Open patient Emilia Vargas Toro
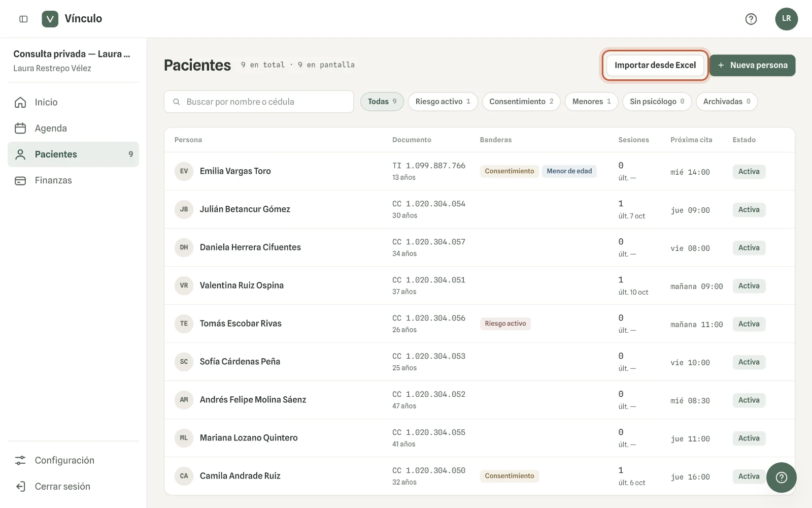Screen dimensions: 812x508 click(x=235, y=171)
